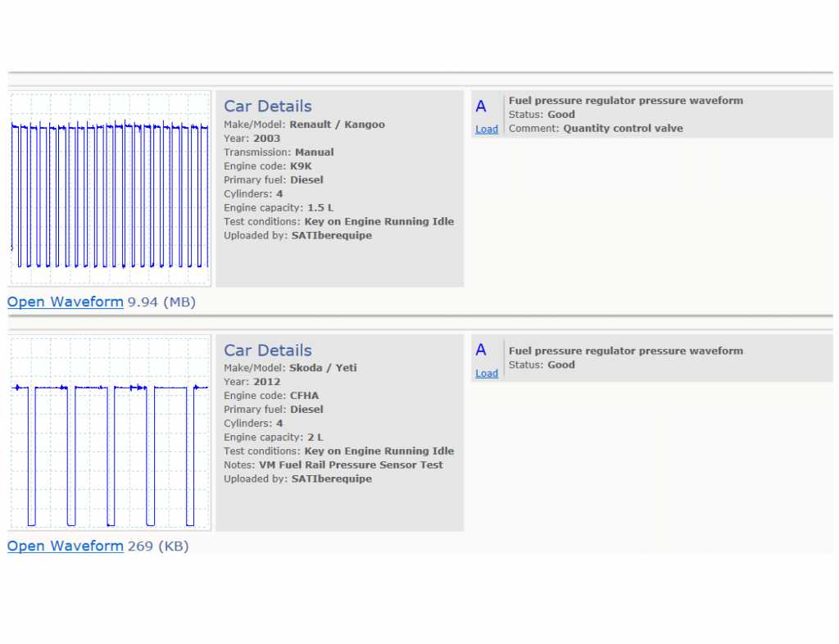
Task: Click the blue channel A icon for Skoda
Action: [x=481, y=350]
